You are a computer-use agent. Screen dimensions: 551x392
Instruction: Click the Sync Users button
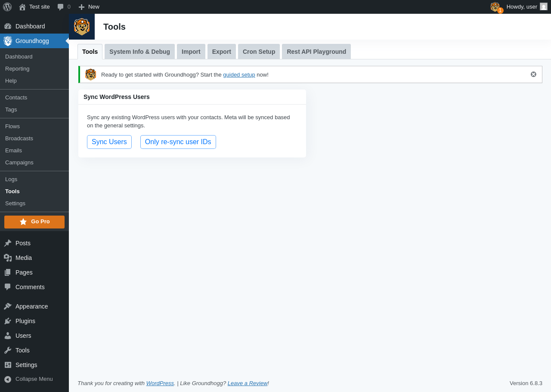(x=109, y=142)
